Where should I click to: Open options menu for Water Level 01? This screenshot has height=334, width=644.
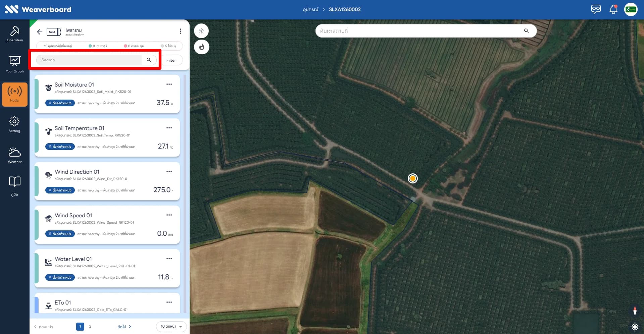tap(169, 259)
